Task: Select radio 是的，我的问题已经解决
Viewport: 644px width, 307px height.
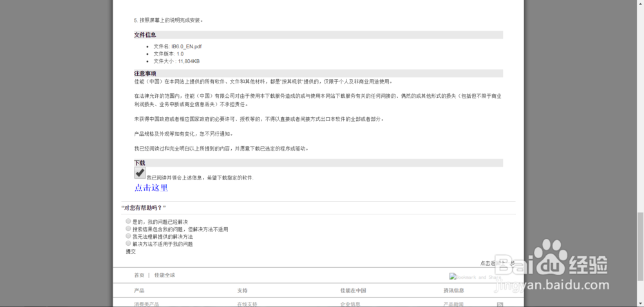Action: click(x=129, y=221)
